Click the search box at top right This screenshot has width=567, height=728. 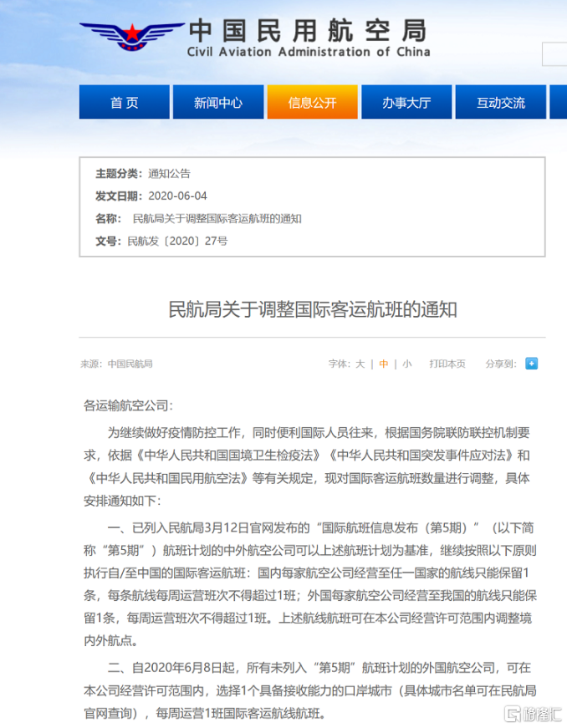[555, 54]
